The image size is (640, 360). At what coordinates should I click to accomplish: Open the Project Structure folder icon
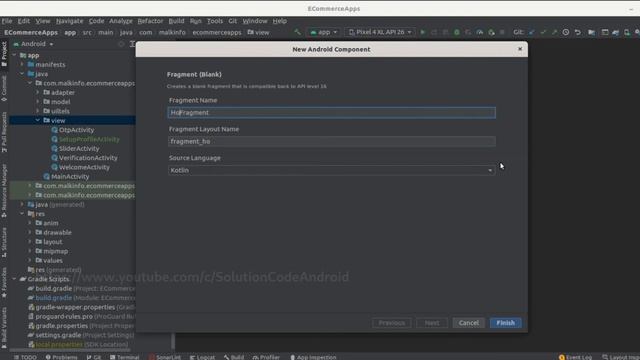(x=591, y=32)
